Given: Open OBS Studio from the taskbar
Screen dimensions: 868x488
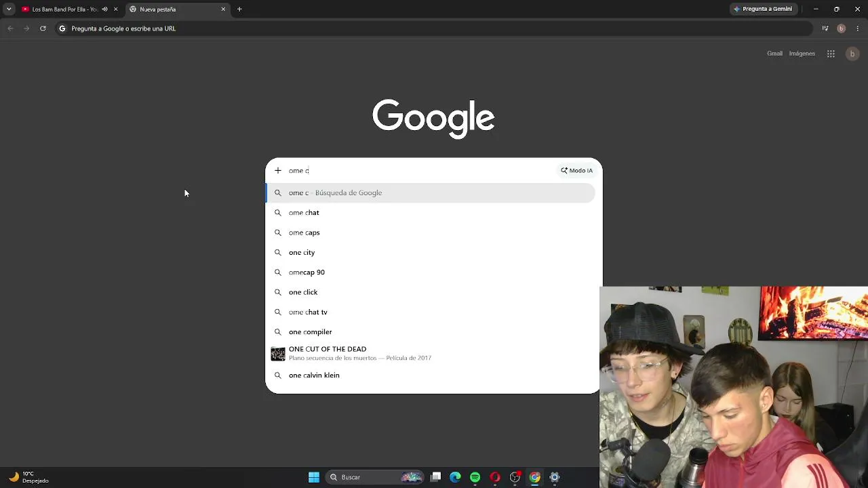Looking at the screenshot, I should tap(515, 477).
